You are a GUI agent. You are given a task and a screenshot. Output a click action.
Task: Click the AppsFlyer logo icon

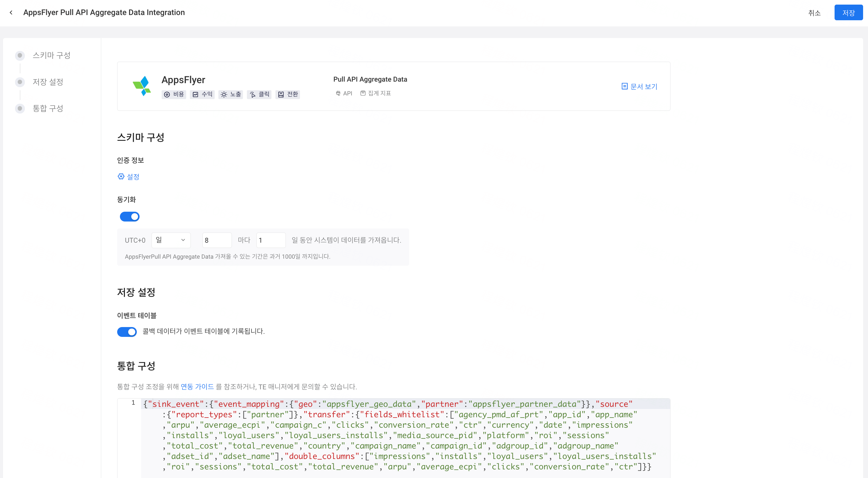142,86
